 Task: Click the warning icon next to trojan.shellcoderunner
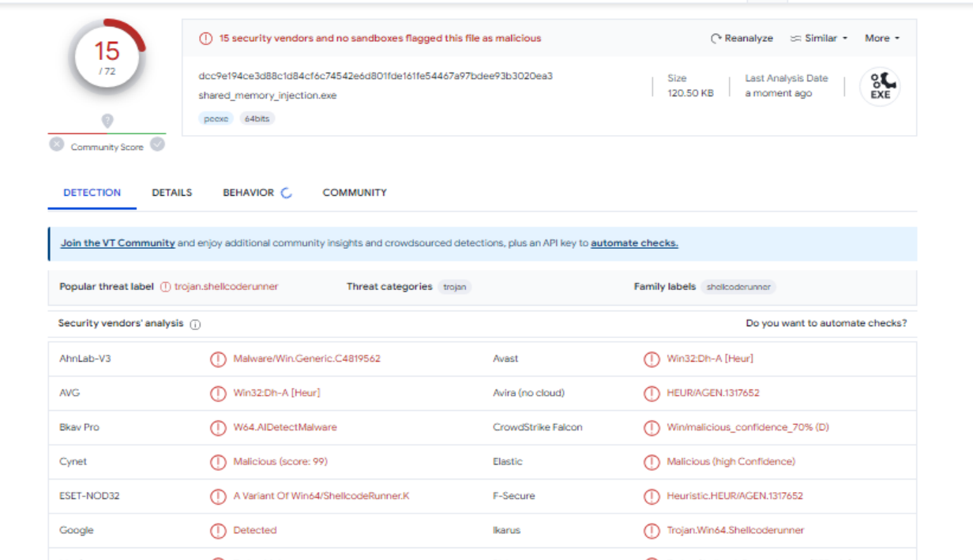166,287
